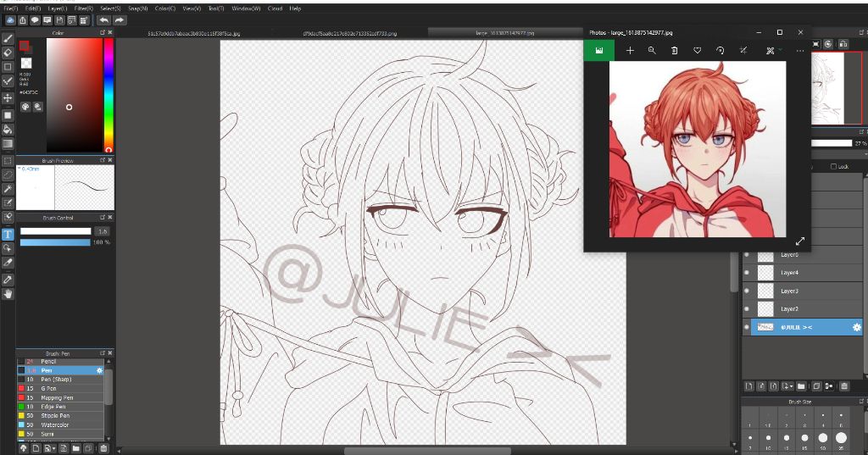Select the Text tool

click(8, 234)
